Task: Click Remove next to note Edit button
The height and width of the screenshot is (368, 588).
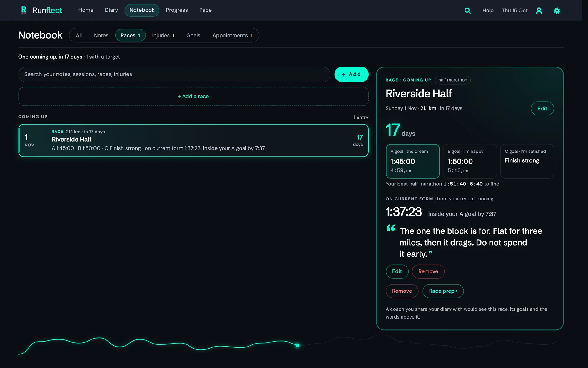Action: [428, 271]
